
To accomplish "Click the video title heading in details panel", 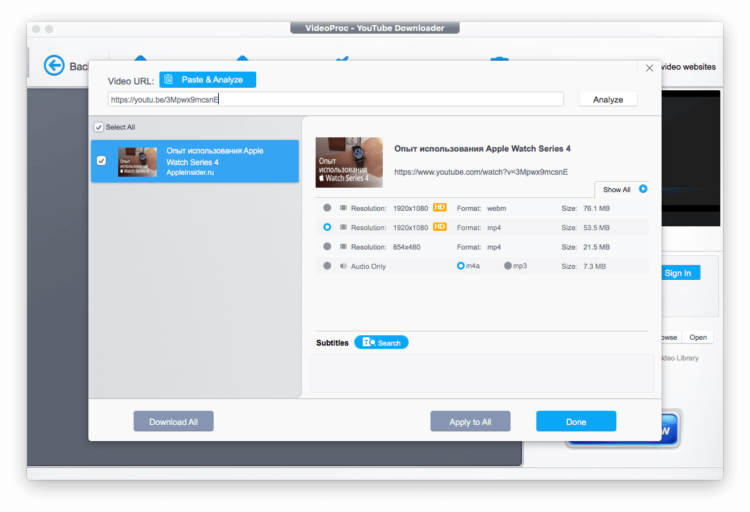I will pos(482,149).
